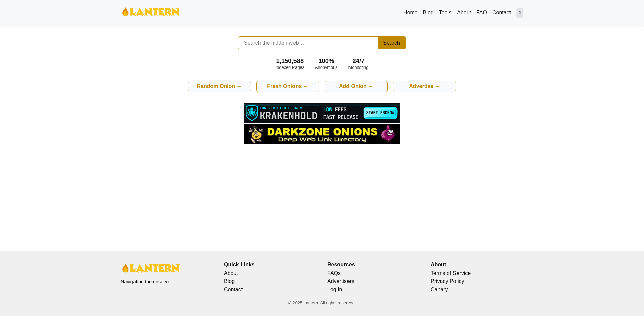Go to Blog in top navigation
644x316 pixels.
[428, 13]
